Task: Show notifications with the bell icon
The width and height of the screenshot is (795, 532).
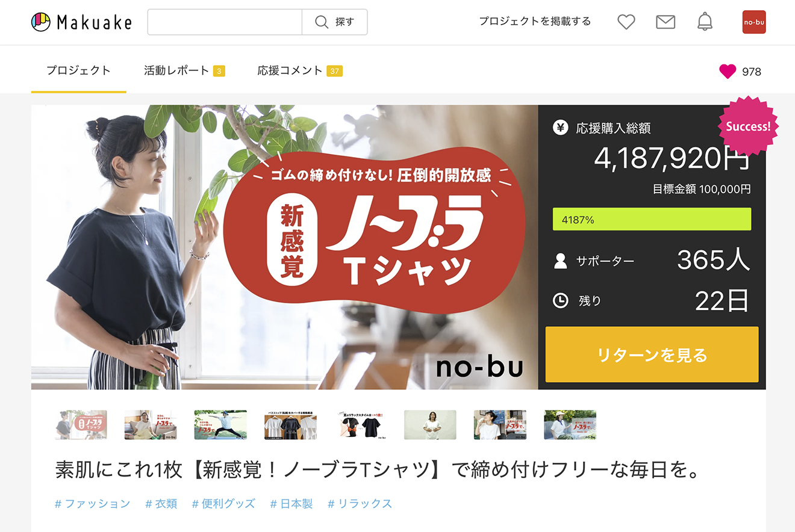Action: [x=705, y=22]
